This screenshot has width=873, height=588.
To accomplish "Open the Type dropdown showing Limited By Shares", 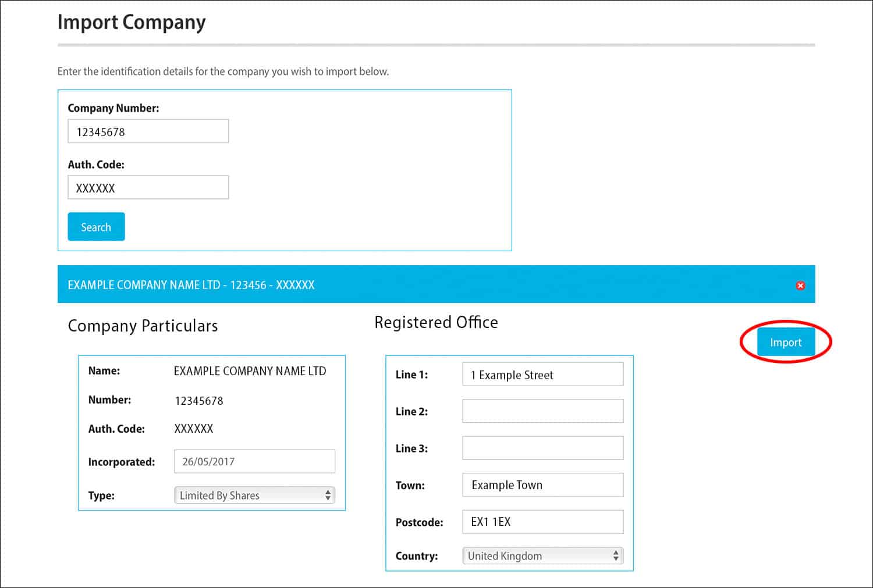I will click(254, 495).
